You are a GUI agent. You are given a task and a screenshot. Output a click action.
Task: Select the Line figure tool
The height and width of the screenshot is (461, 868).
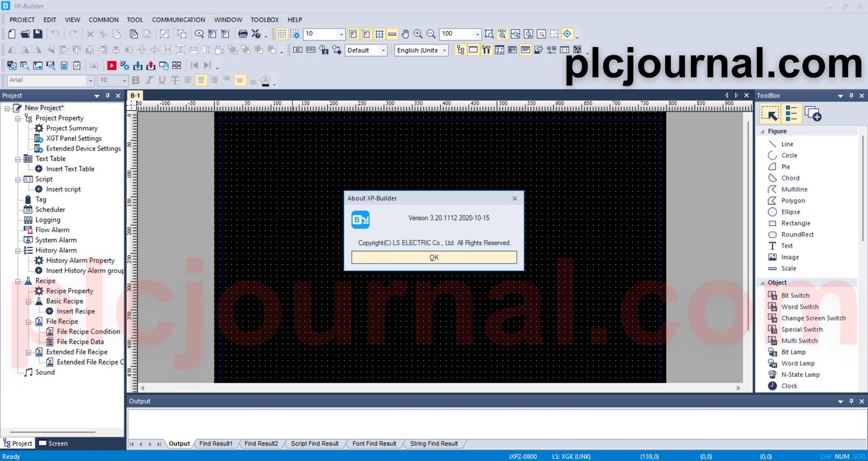point(781,144)
